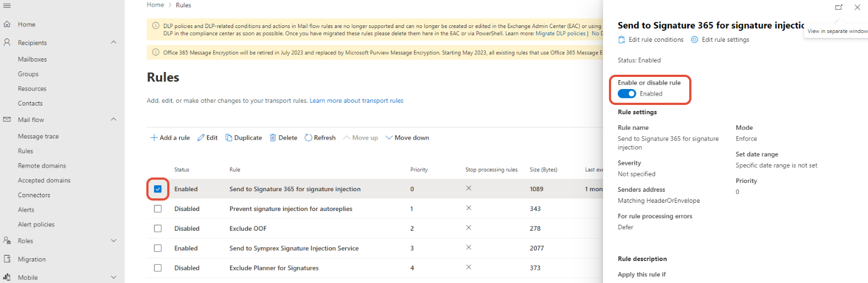Click the Refresh circular arrow icon
The width and height of the screenshot is (868, 283).
coord(308,138)
